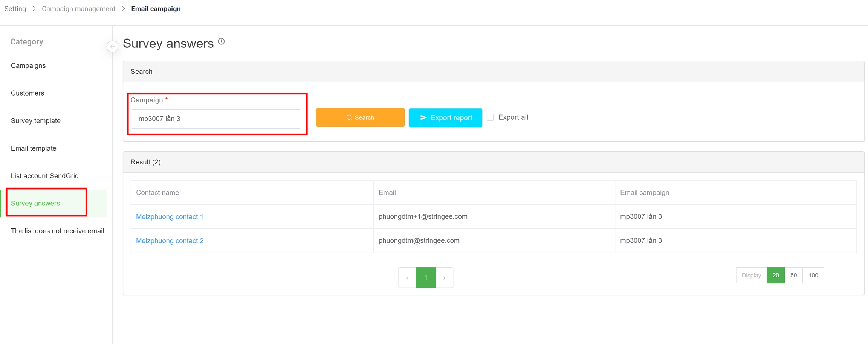Click the orange Search button
The image size is (868, 344).
360,117
